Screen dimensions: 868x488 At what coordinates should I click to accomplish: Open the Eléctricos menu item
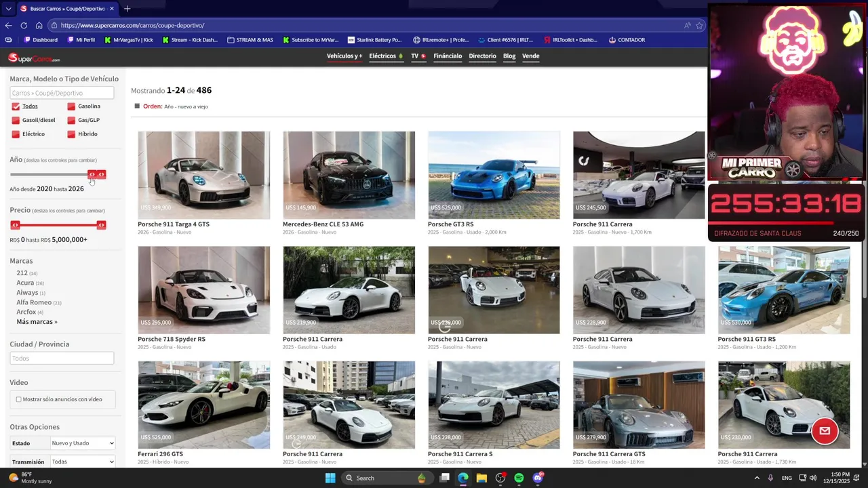point(386,56)
